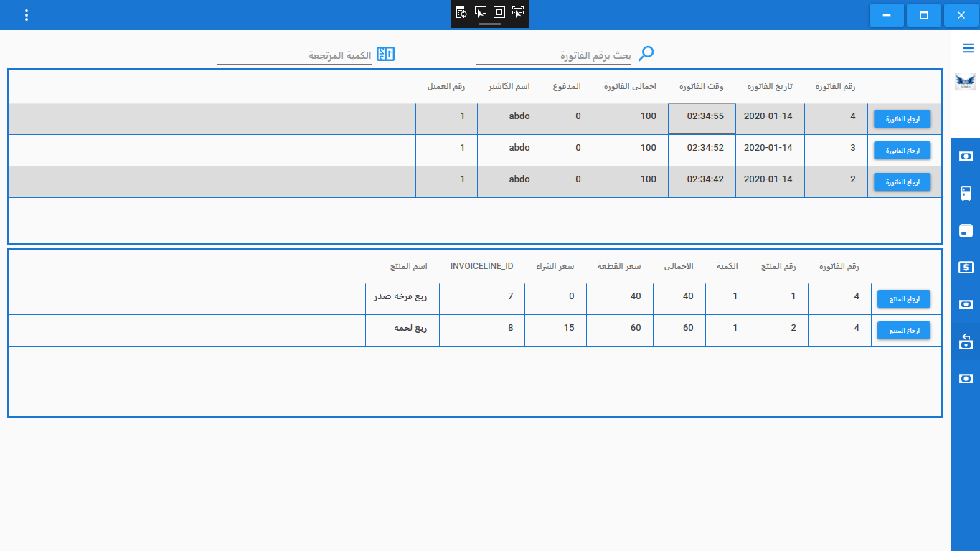This screenshot has height=551, width=980.
Task: Select INVOICELINE_ID cell 8
Action: (482, 330)
